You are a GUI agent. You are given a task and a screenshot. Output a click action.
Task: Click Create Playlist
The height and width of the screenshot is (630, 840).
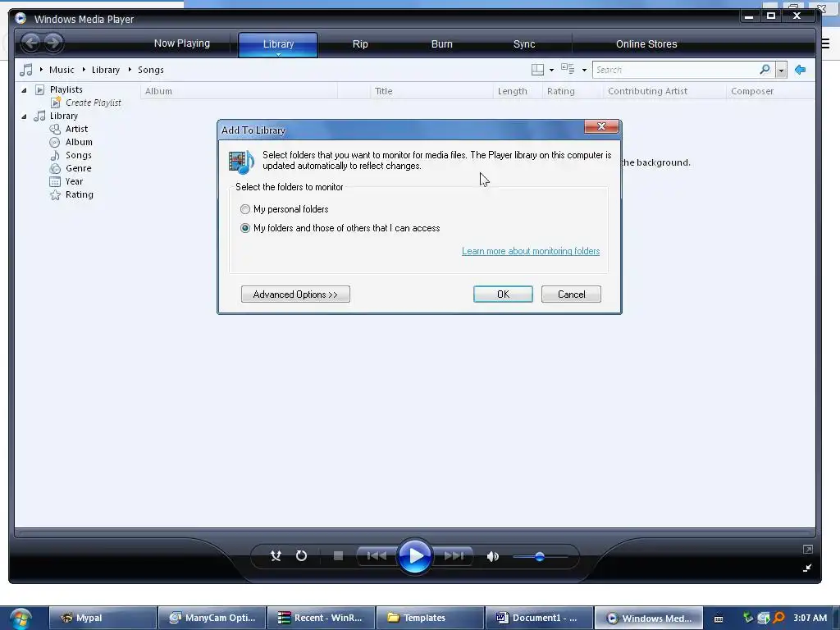pyautogui.click(x=93, y=103)
